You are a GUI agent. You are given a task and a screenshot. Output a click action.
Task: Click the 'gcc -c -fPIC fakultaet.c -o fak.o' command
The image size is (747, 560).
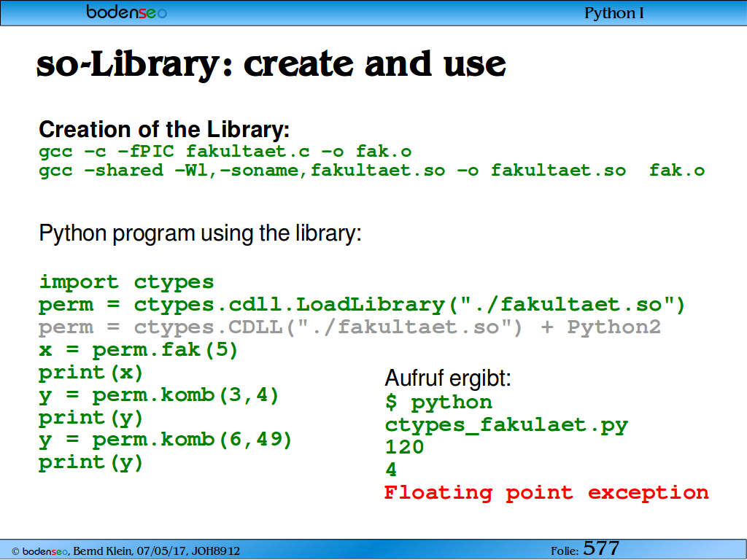tap(225, 152)
